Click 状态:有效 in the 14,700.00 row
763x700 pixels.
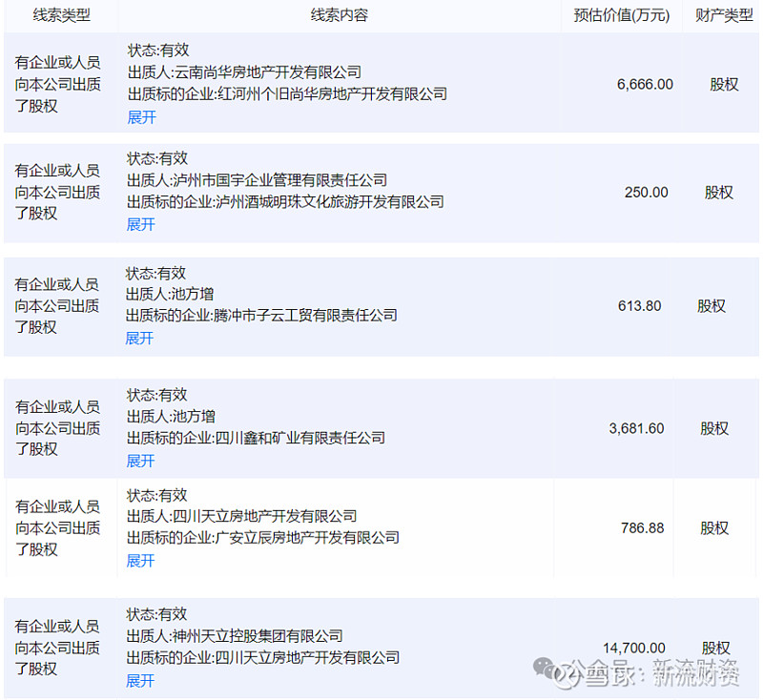pyautogui.click(x=156, y=614)
